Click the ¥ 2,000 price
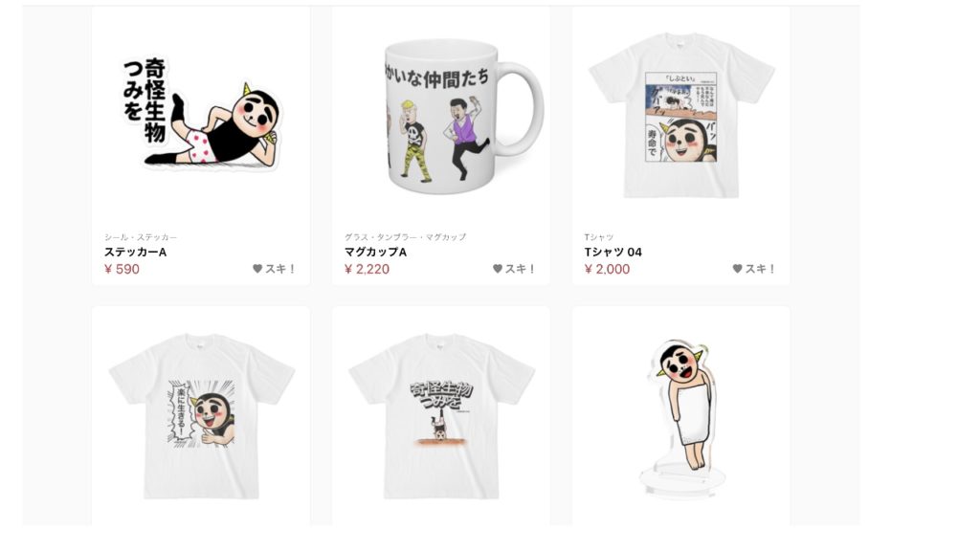The width and height of the screenshot is (980, 551). [x=607, y=269]
